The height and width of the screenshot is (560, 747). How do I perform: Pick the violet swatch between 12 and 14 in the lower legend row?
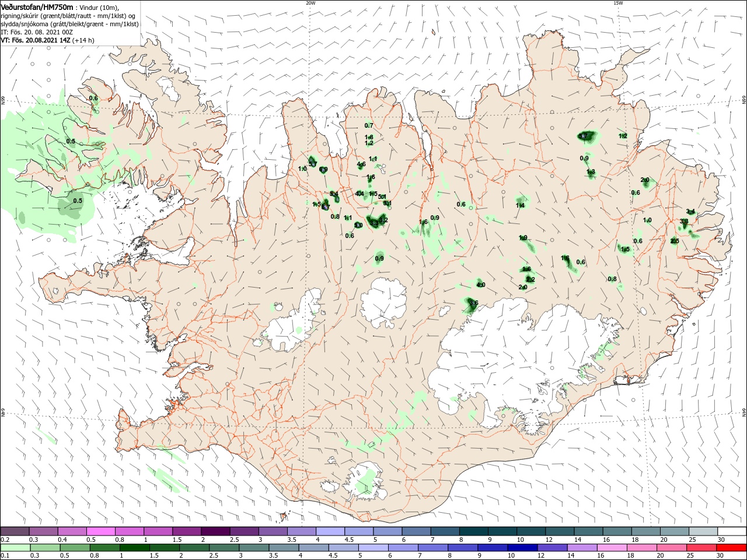[x=553, y=548]
